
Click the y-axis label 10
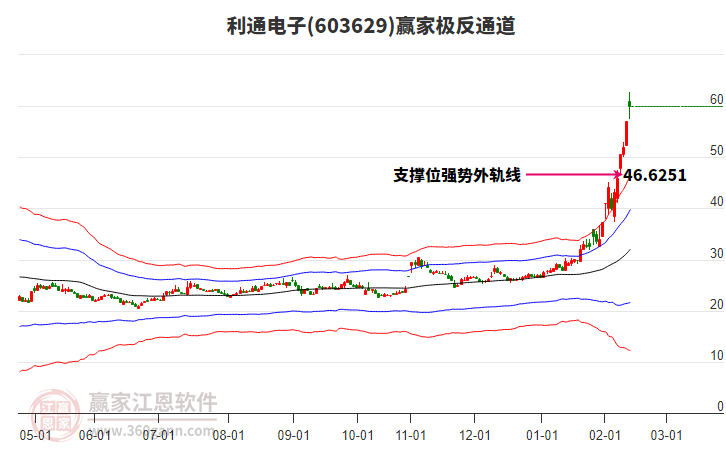point(716,355)
